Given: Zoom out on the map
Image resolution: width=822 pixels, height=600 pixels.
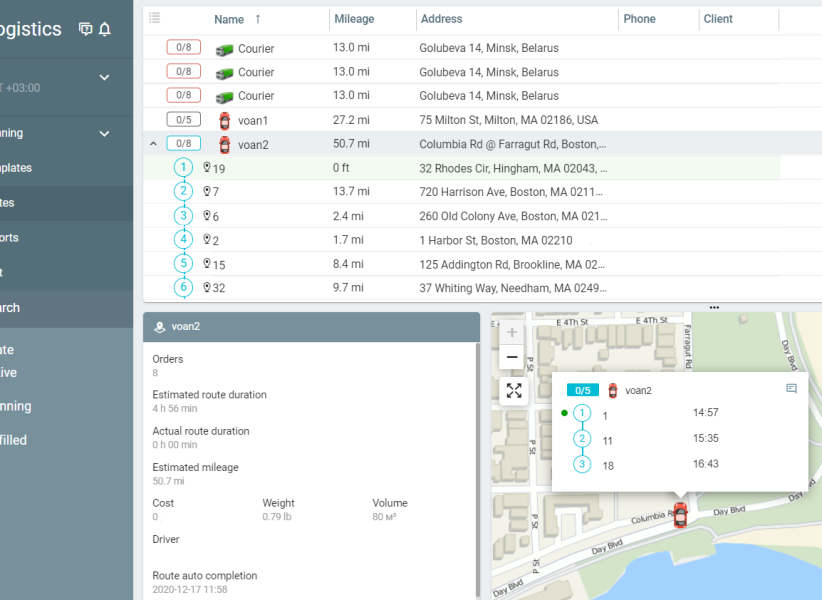Looking at the screenshot, I should tap(512, 357).
